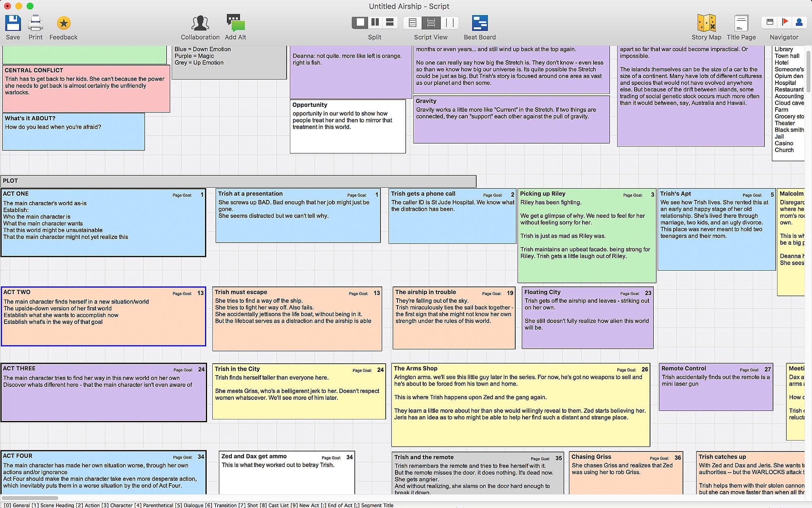Select the speed view (two lines) mode
Image resolution: width=812 pixels, height=508 pixels.
449,23
